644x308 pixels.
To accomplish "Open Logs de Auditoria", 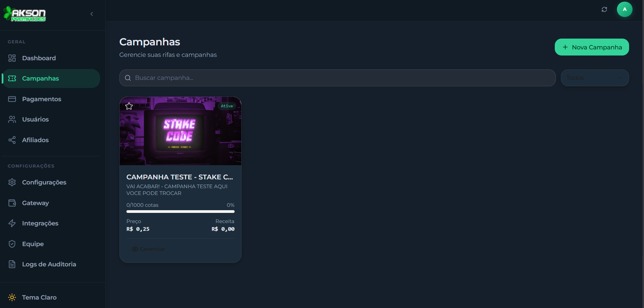I will (x=51, y=264).
